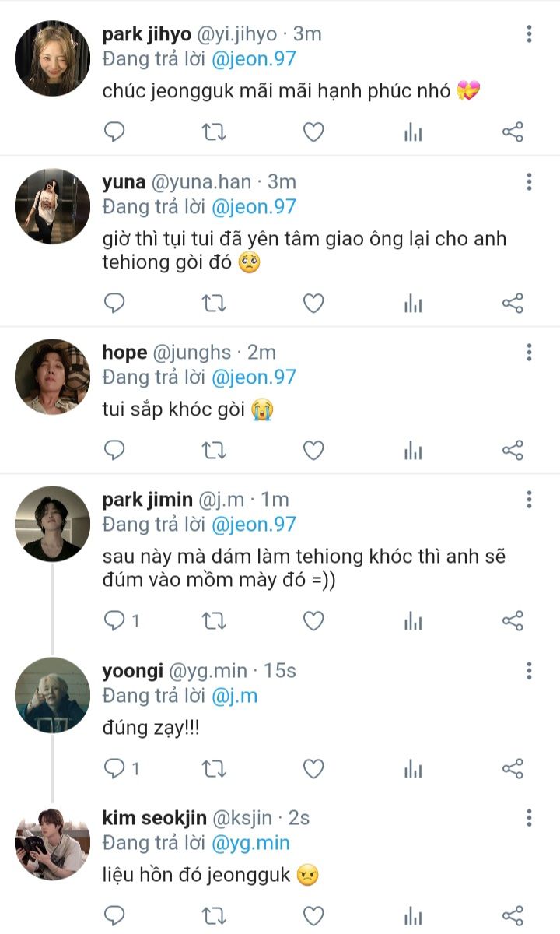Viewport: 560px width, 934px height.
Task: Like park jihyo's tweet
Action: [313, 132]
